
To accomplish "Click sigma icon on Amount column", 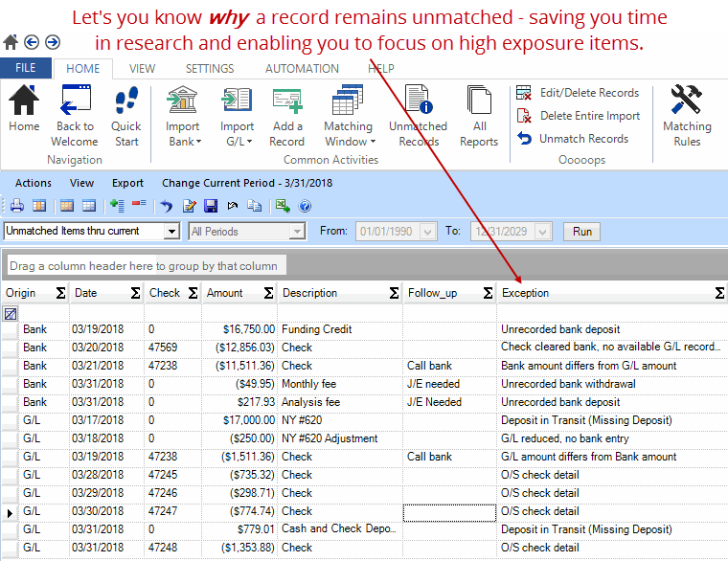I will pos(268,293).
